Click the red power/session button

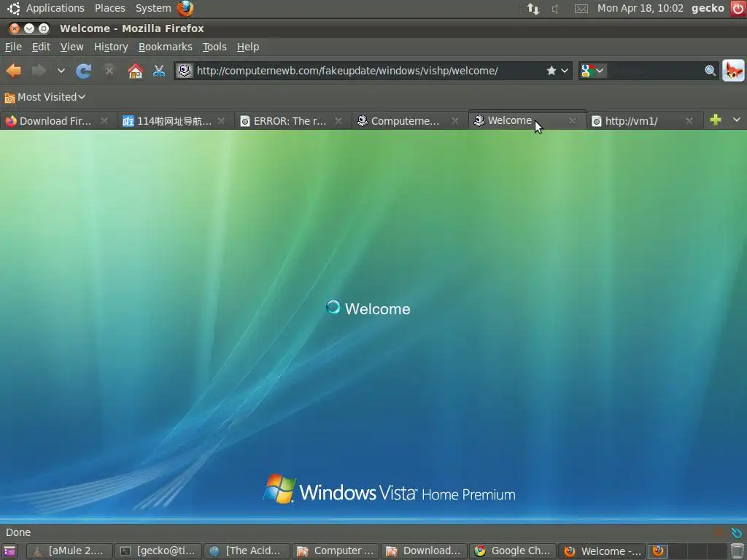(x=738, y=9)
